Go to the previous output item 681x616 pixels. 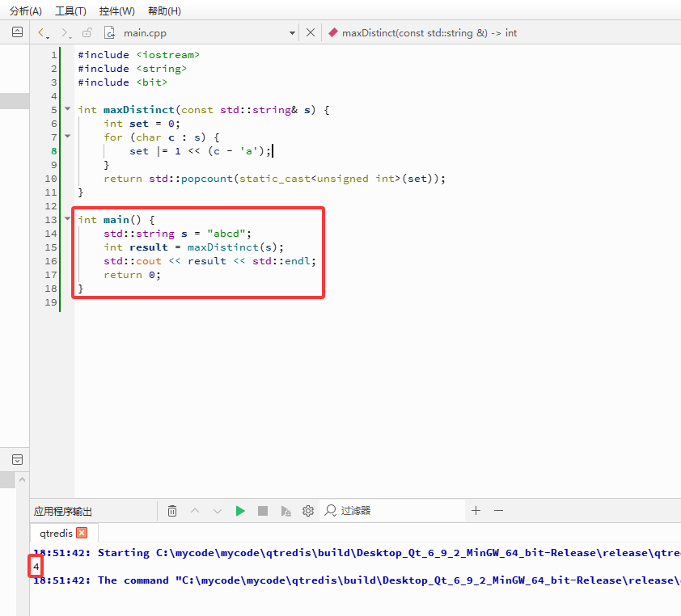[195, 511]
